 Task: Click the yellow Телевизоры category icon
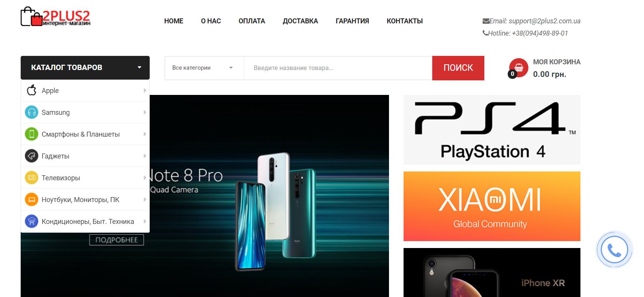[x=31, y=178]
